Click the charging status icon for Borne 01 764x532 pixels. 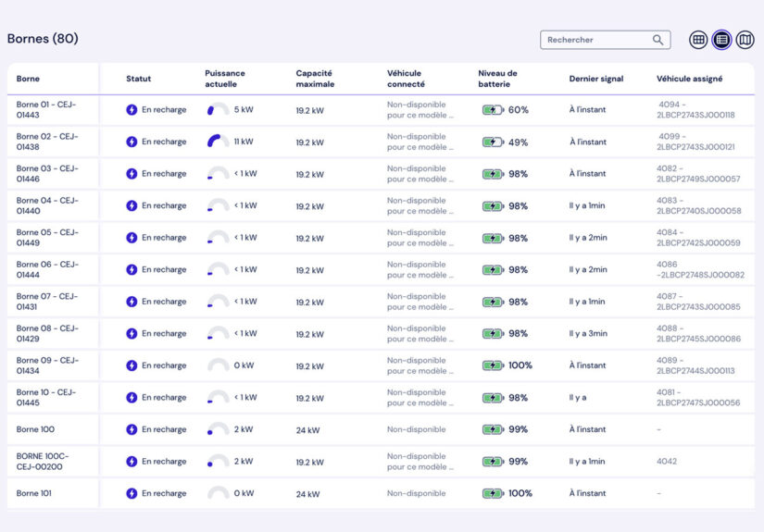pos(132,110)
